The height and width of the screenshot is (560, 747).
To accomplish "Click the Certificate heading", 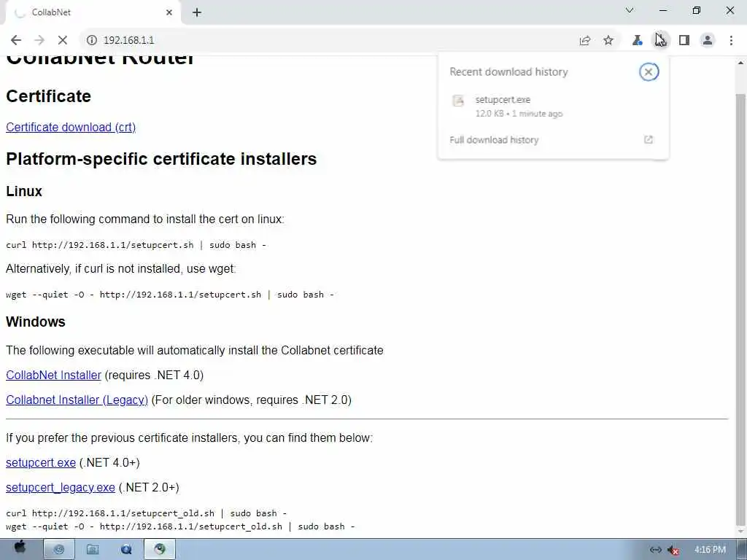I will click(x=49, y=96).
